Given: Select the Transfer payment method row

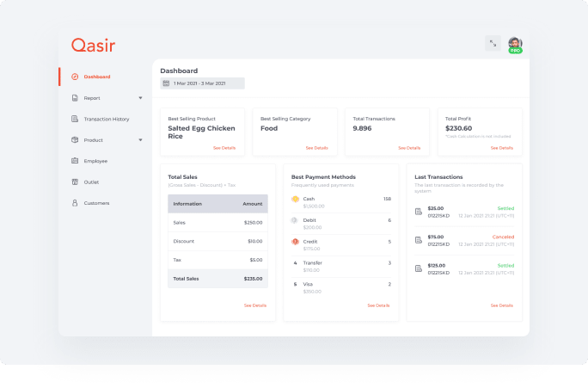Looking at the screenshot, I should point(341,267).
